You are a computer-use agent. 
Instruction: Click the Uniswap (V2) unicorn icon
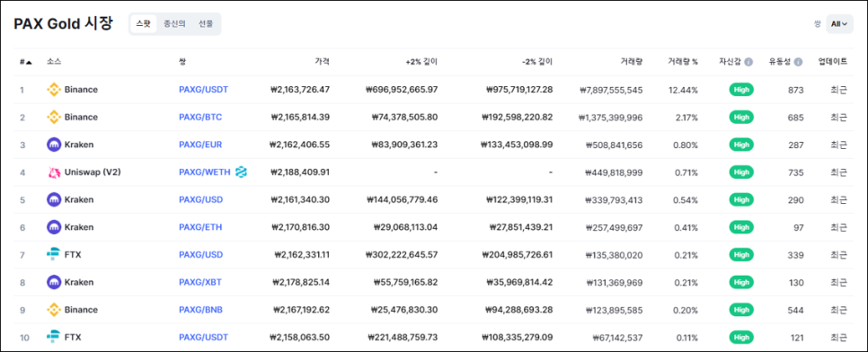pos(54,172)
